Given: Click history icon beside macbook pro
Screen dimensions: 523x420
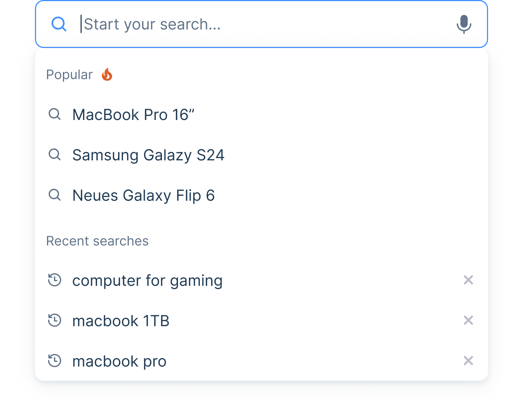Looking at the screenshot, I should [x=55, y=361].
